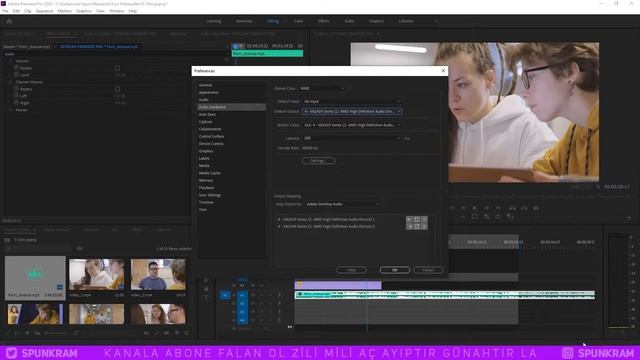
Task: Enable Volume Bypass checkbox
Action: pos(117,68)
